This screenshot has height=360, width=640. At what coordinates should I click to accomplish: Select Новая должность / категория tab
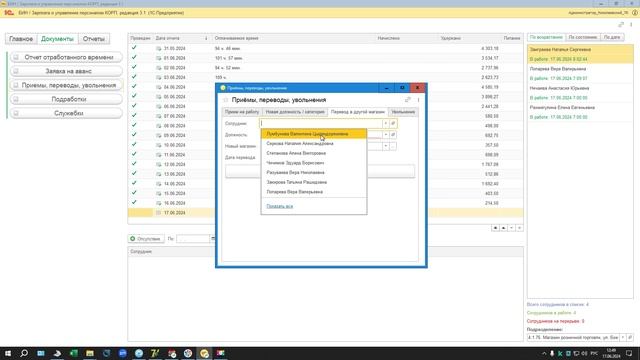(x=295, y=112)
